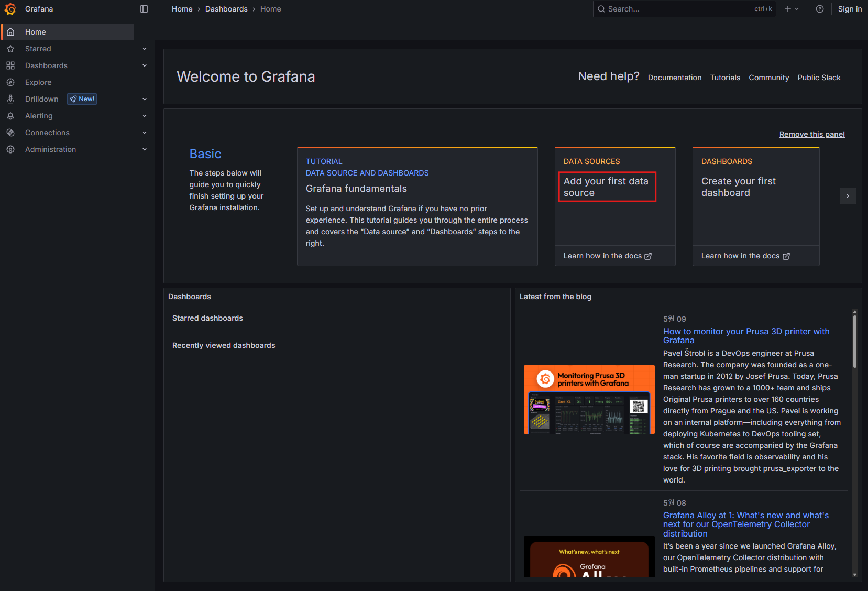Expand the Dashboards sidebar chevron
This screenshot has width=868, height=591.
point(145,65)
